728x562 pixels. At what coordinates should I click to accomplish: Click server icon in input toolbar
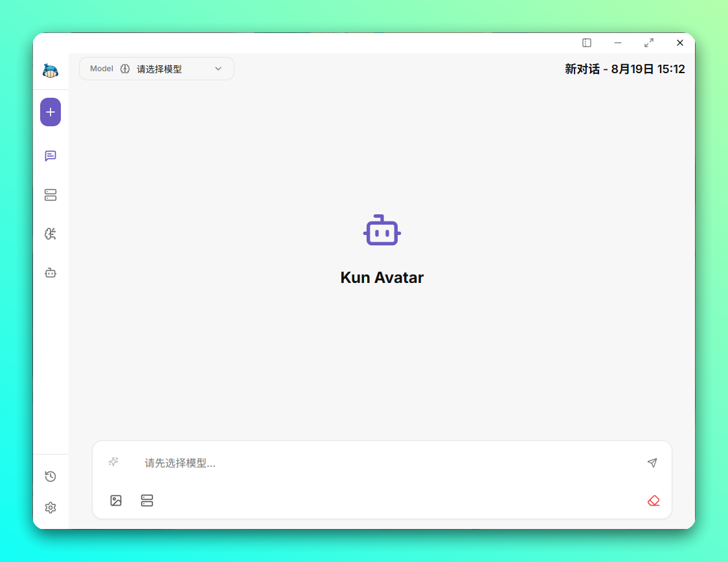pos(147,500)
